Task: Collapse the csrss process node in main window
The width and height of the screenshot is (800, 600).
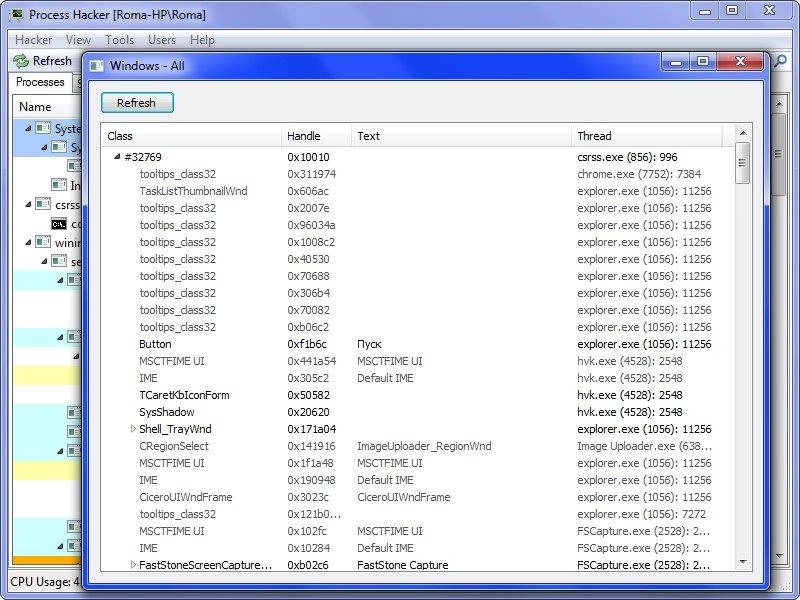Action: 28,205
